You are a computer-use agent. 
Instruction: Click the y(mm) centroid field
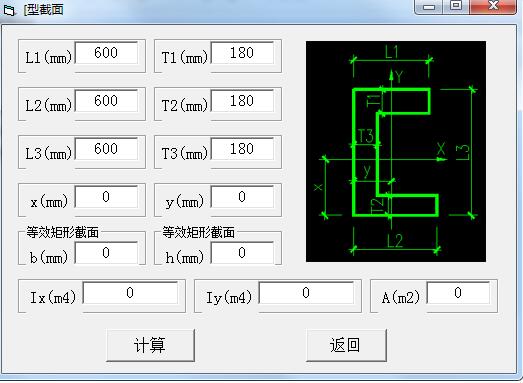click(242, 197)
